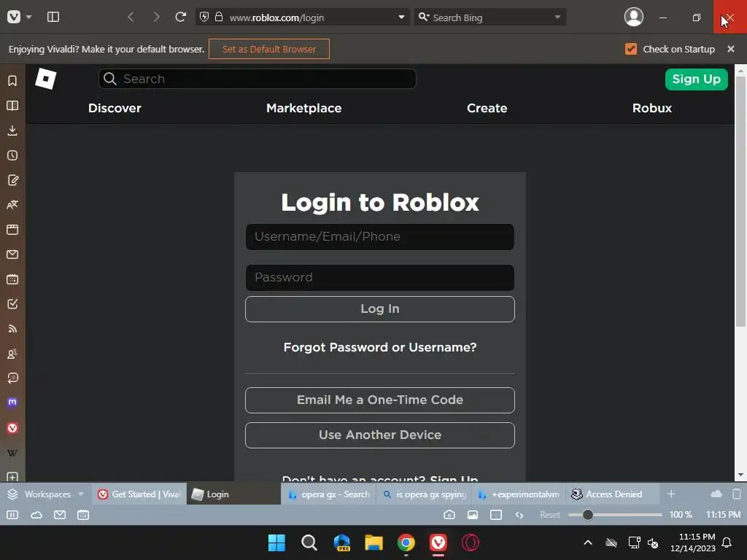The height and width of the screenshot is (560, 747).
Task: Reload the current page
Action: pos(181,17)
